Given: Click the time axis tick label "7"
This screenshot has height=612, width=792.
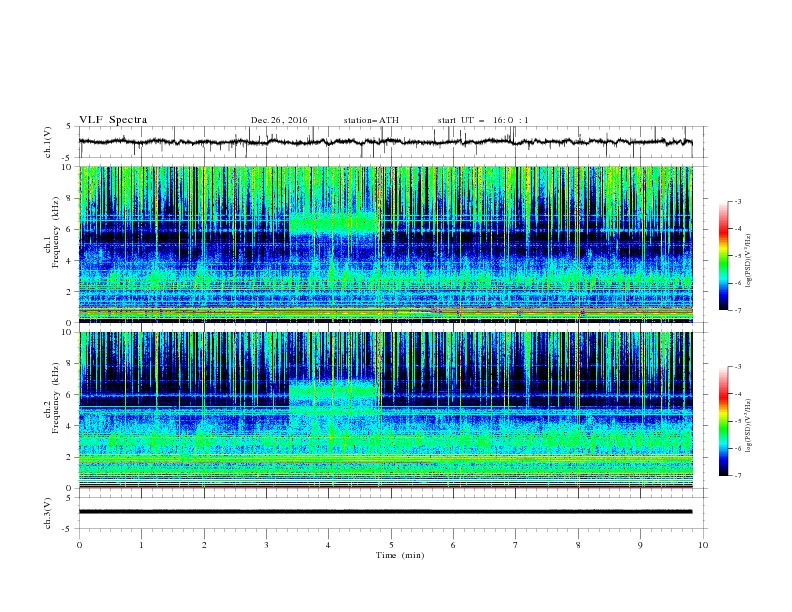Looking at the screenshot, I should tap(516, 545).
